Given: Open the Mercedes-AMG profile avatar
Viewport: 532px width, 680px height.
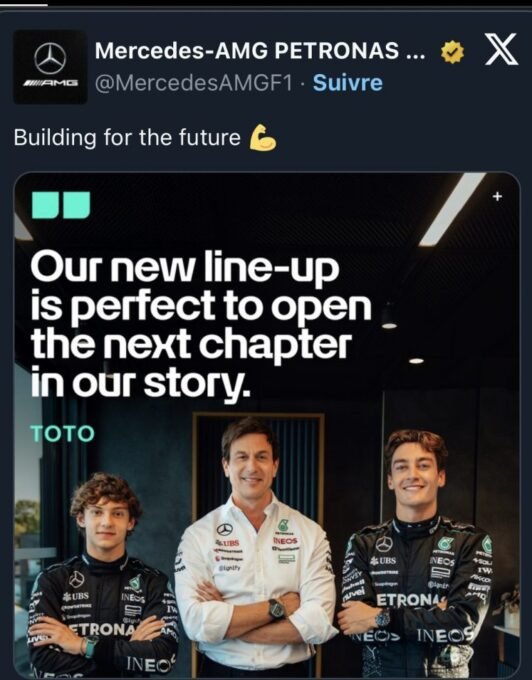Looking at the screenshot, I should (50, 67).
